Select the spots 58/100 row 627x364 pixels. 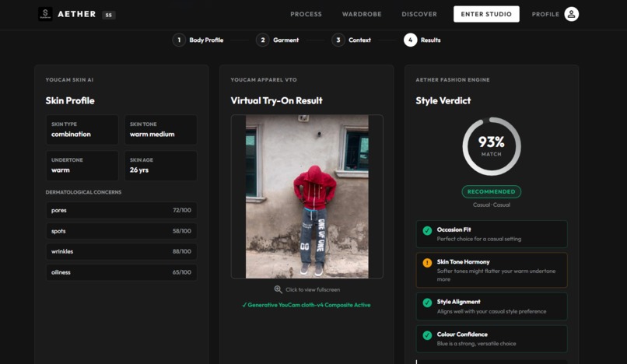(x=121, y=231)
